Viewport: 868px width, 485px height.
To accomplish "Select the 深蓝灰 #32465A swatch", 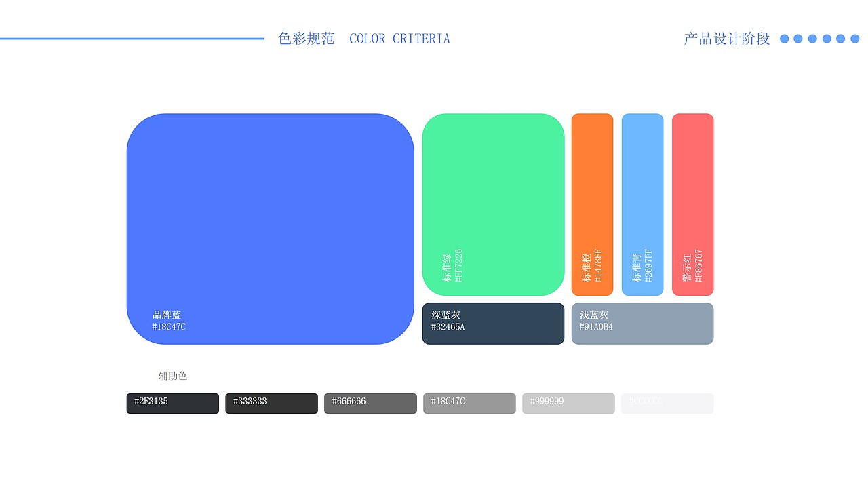I will (493, 324).
